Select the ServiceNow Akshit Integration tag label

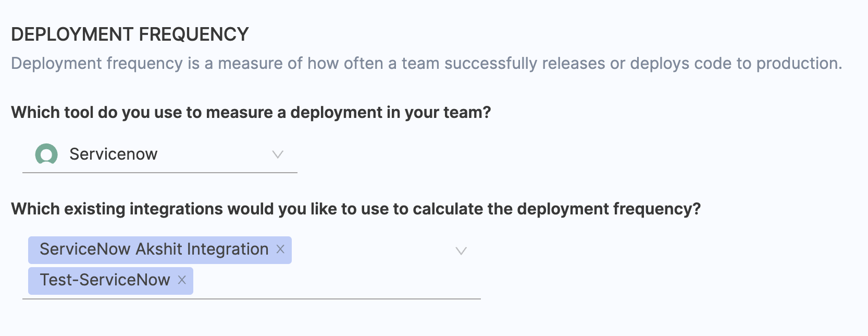click(x=154, y=249)
